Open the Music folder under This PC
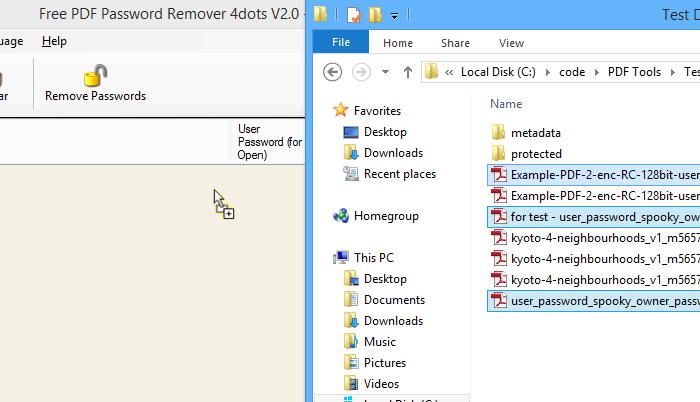The width and height of the screenshot is (700, 402). [x=378, y=342]
